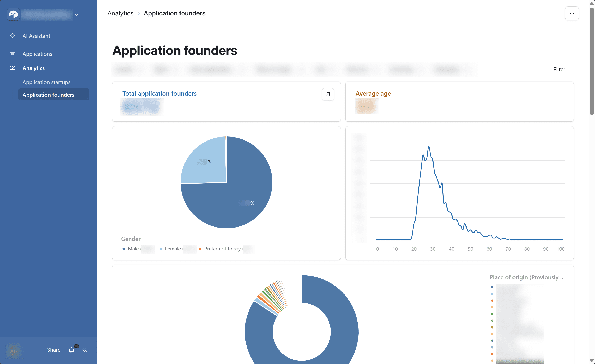Screen dimensions: 595x364
Task: Click the Gender chart label
Action: pos(131,239)
